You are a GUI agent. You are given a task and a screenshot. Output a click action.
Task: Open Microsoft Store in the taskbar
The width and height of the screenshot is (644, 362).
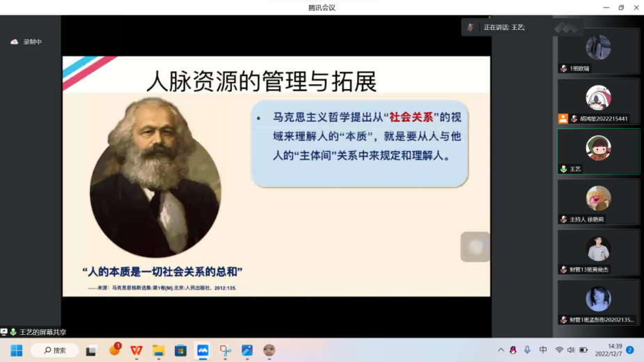pos(180,350)
